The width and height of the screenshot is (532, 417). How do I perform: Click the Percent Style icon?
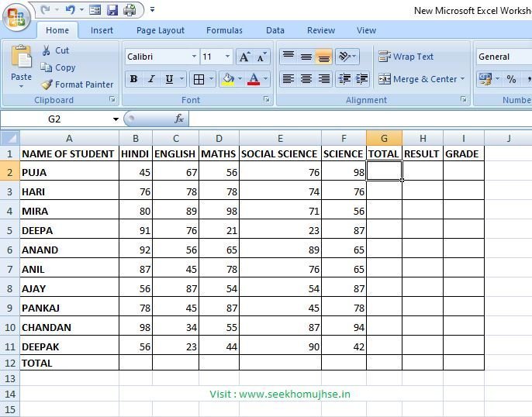511,79
